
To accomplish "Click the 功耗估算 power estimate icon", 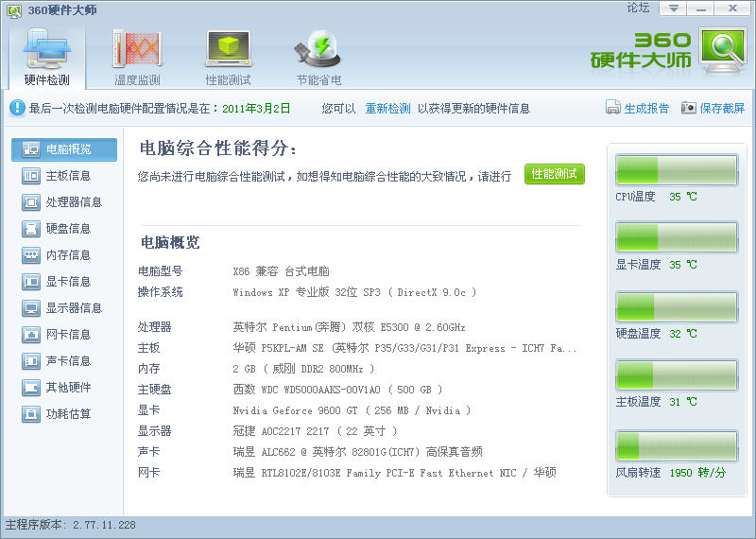I will [x=31, y=414].
